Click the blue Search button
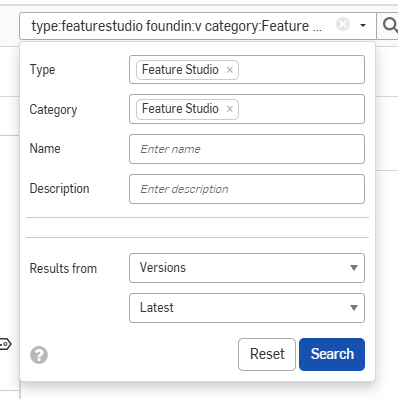The width and height of the screenshot is (398, 399). 332,354
